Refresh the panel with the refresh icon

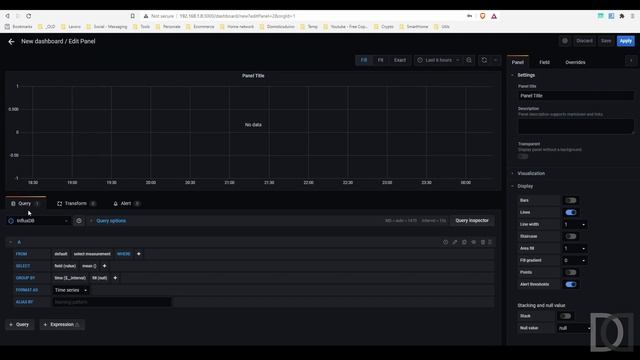[x=484, y=60]
